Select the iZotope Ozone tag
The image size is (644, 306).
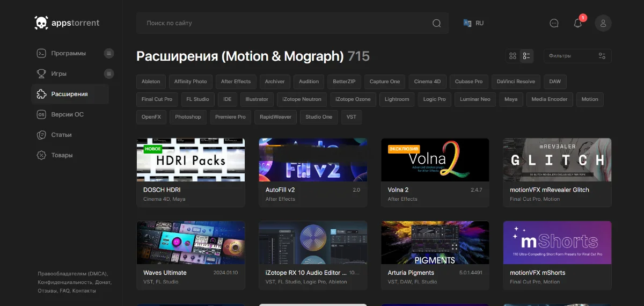tap(353, 99)
